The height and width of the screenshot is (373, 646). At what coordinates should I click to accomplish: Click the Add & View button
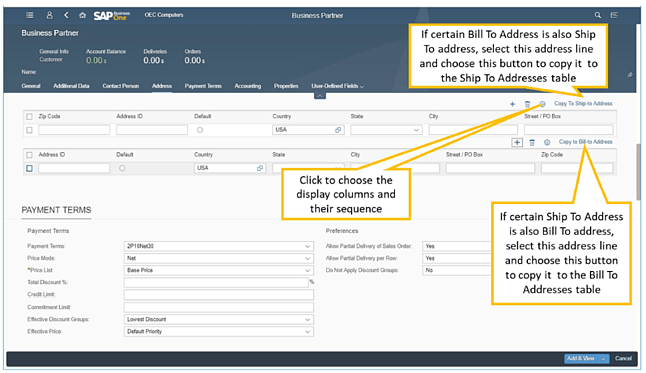tap(581, 359)
